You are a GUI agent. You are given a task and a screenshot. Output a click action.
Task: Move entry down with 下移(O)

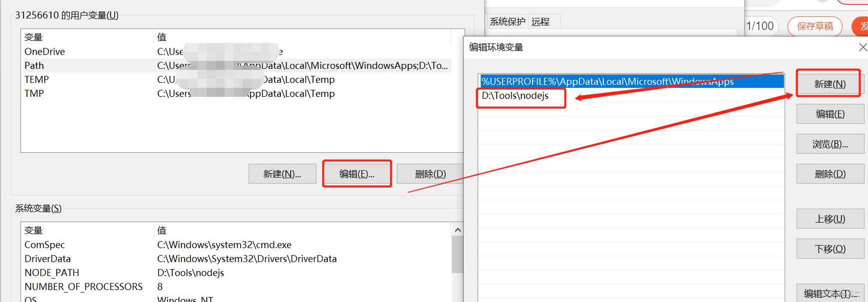pyautogui.click(x=830, y=249)
